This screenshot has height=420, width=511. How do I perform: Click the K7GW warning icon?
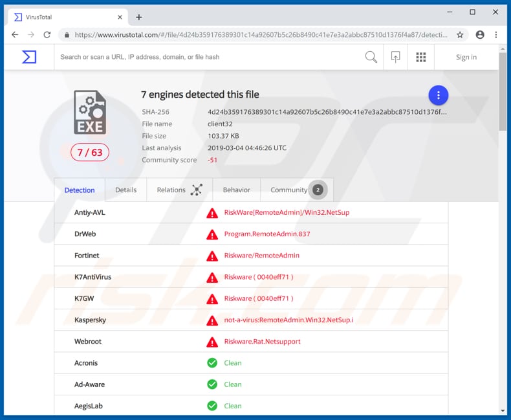coord(212,299)
